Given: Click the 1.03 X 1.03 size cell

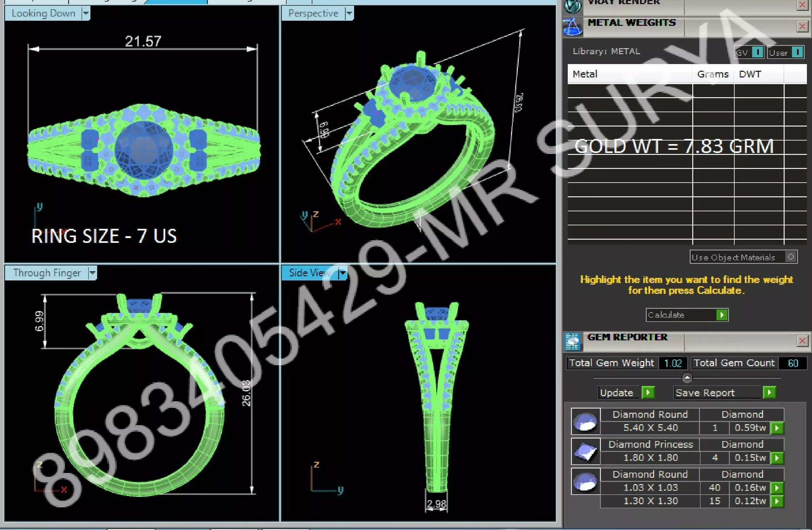Looking at the screenshot, I should click(650, 488).
